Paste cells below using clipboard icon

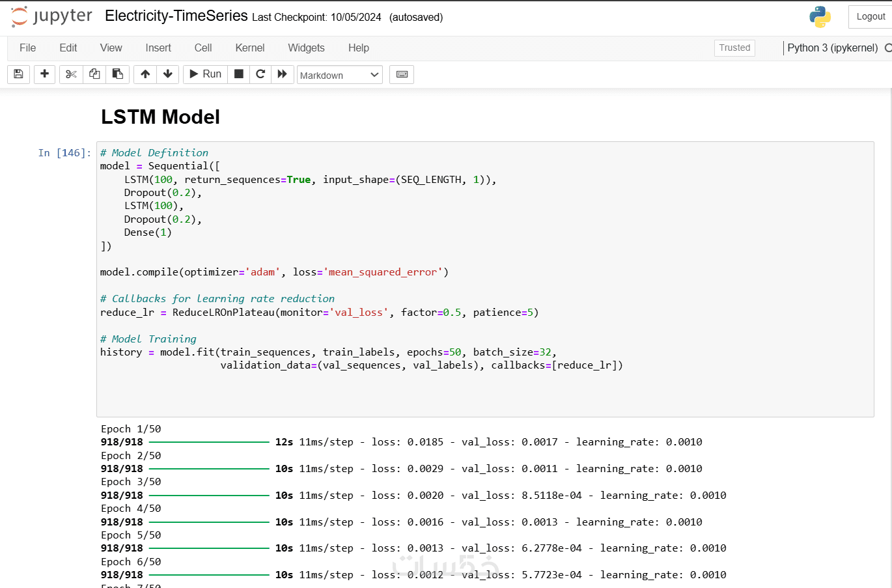point(118,74)
